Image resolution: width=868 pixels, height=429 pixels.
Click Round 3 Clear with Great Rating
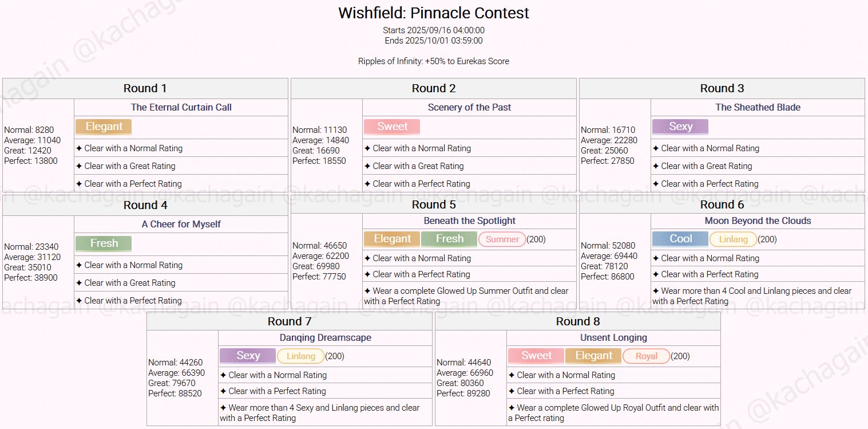click(706, 166)
